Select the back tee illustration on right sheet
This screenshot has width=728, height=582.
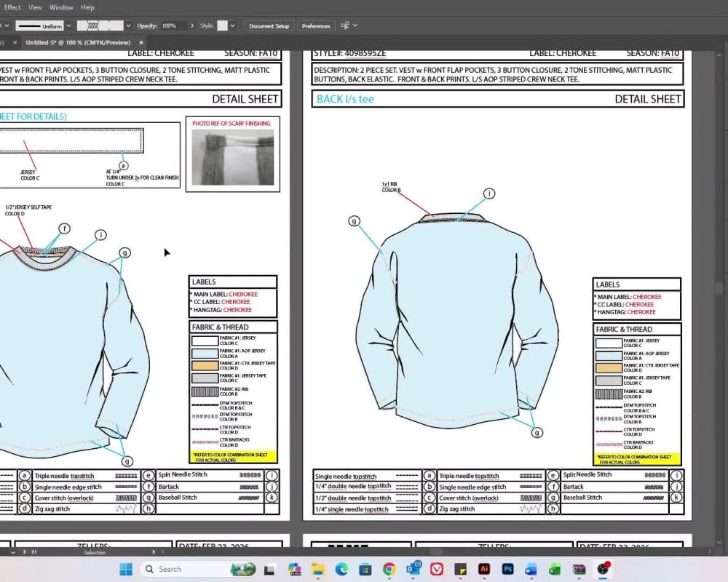point(457,322)
